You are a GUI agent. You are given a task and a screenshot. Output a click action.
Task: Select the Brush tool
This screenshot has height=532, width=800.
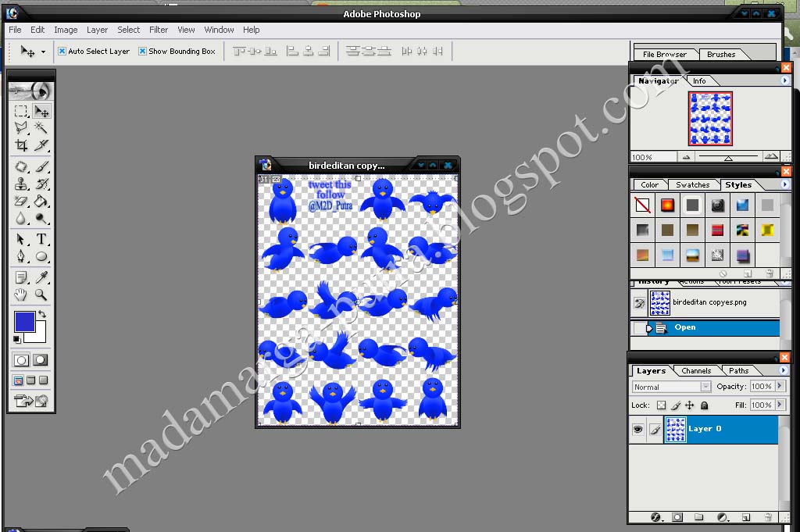(41, 167)
